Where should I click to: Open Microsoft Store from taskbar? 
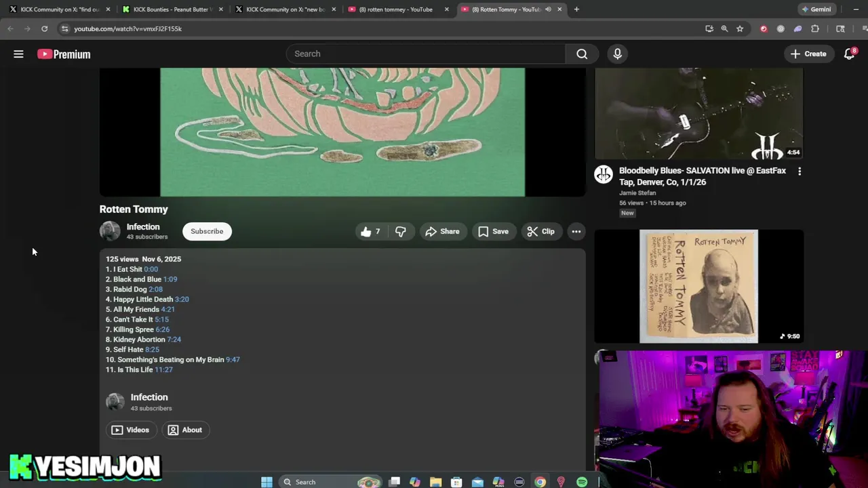click(456, 482)
